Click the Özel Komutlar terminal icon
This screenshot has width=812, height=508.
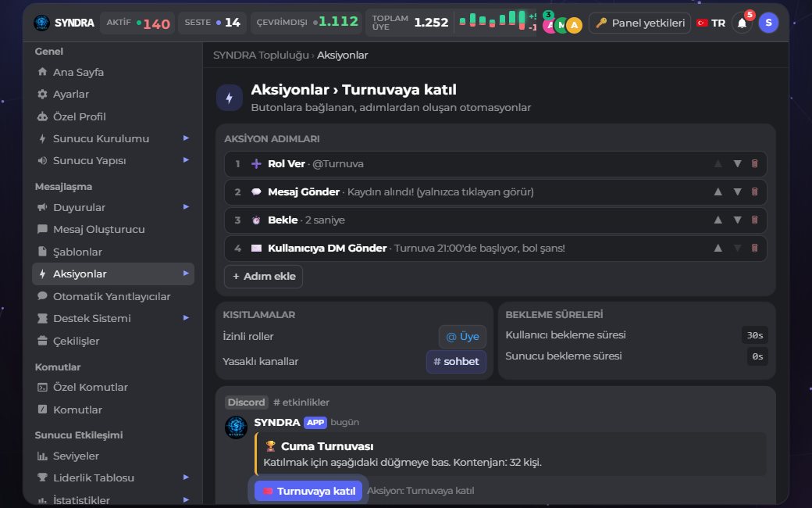42,387
